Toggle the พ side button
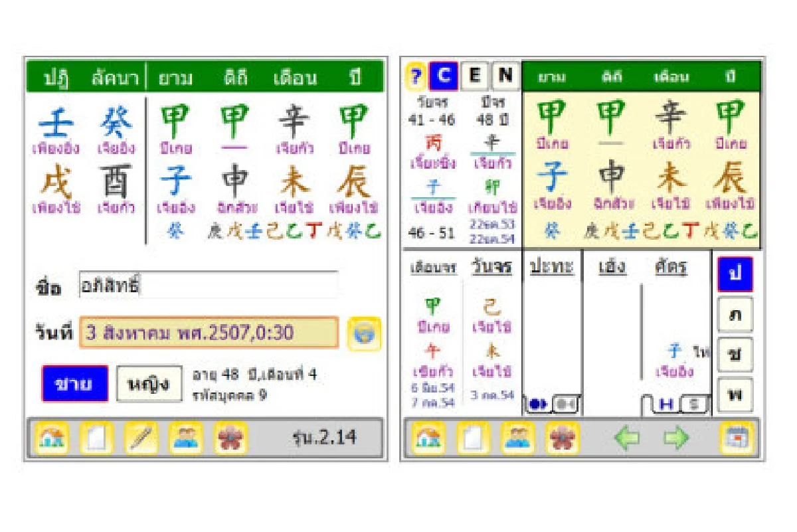The image size is (797, 532). 735,395
